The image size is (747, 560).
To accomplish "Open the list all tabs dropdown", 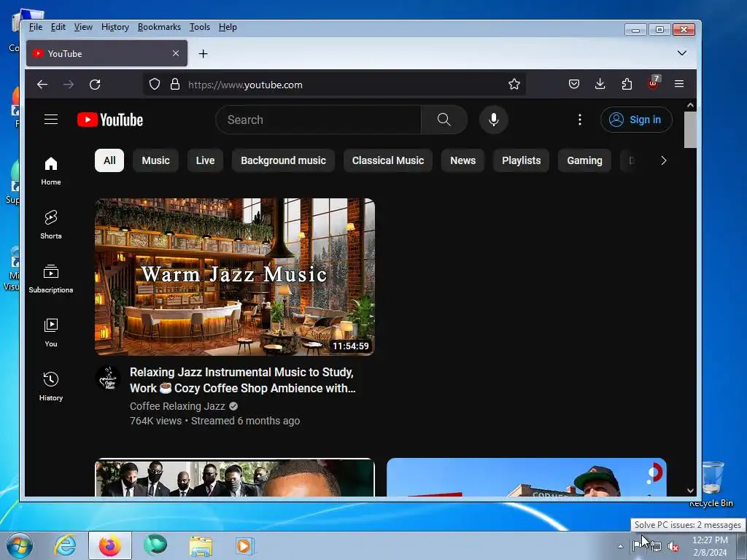I will (682, 52).
